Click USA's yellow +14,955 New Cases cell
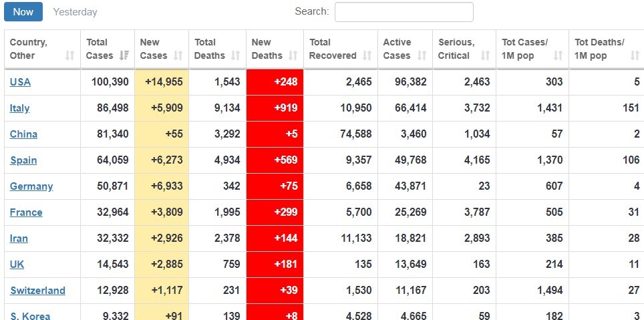This screenshot has width=644, height=320. pos(162,82)
